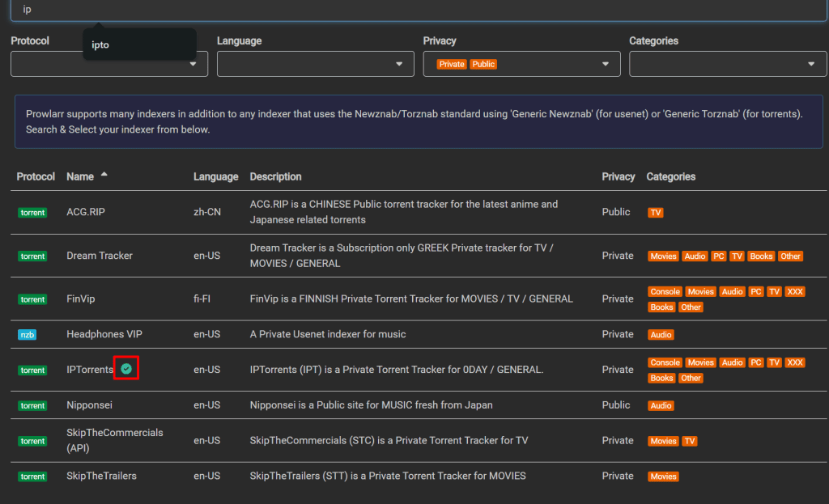Click the green checkmark icon beside IPTorrents
Image resolution: width=829 pixels, height=504 pixels.
[125, 369]
